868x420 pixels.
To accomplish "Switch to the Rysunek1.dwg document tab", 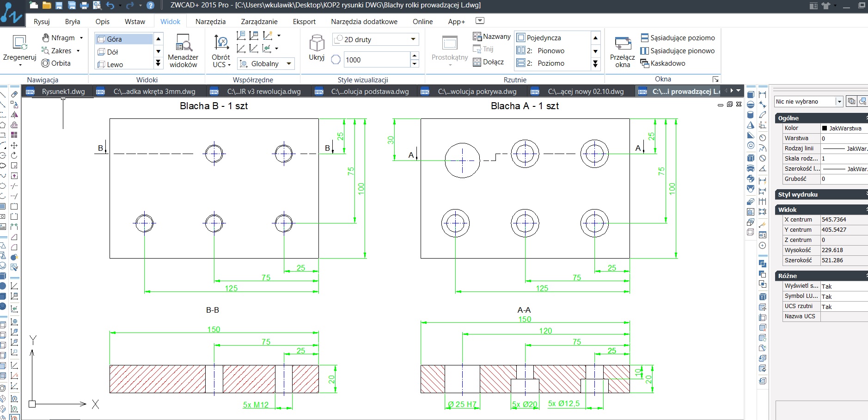I will point(63,92).
